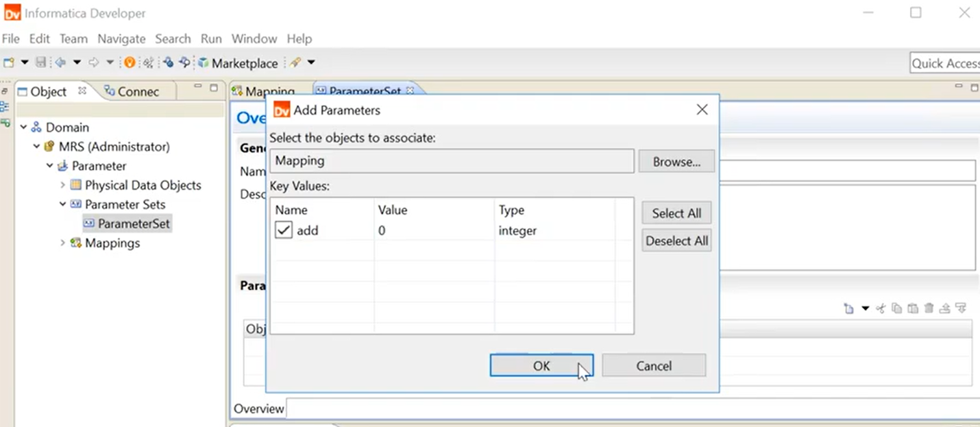Open the dropdown beside the new parameter icon
The height and width of the screenshot is (427, 980).
[865, 309]
